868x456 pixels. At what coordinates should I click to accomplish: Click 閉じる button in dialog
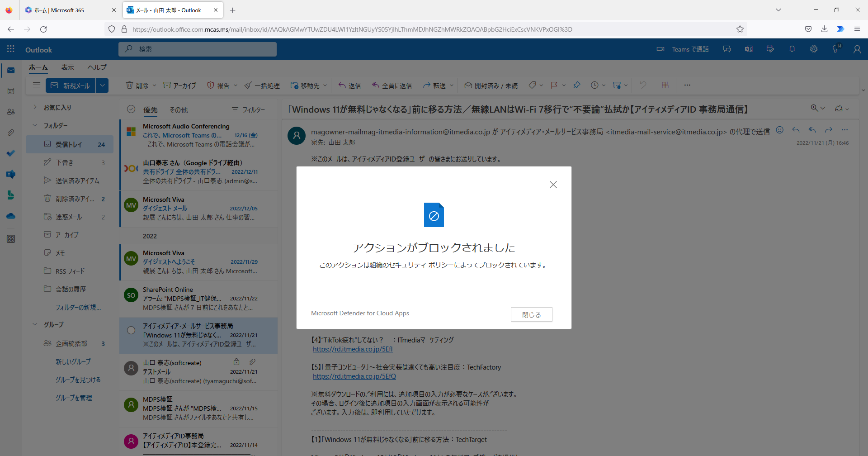coord(531,314)
